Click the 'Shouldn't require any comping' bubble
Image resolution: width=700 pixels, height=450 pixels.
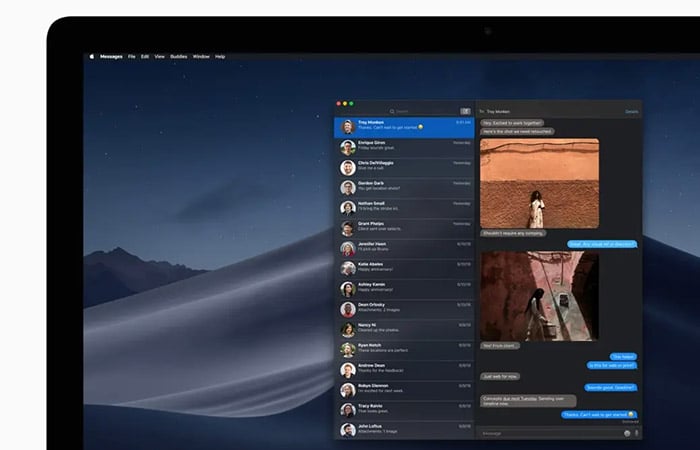coord(513,233)
